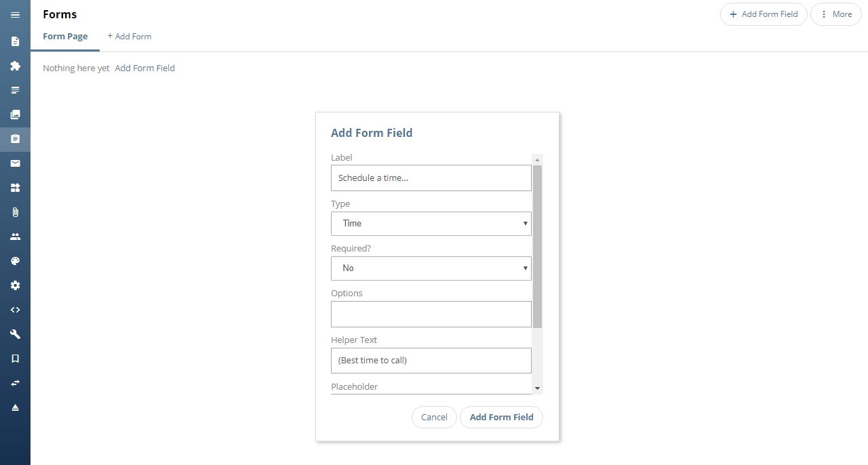The height and width of the screenshot is (465, 868).
Task: Open the puzzle piece plugins icon
Action: coord(15,66)
